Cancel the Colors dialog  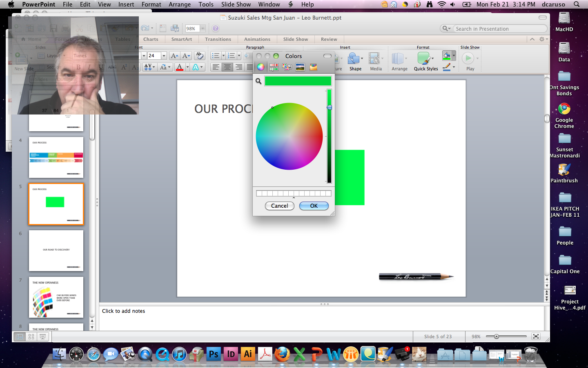click(x=280, y=206)
